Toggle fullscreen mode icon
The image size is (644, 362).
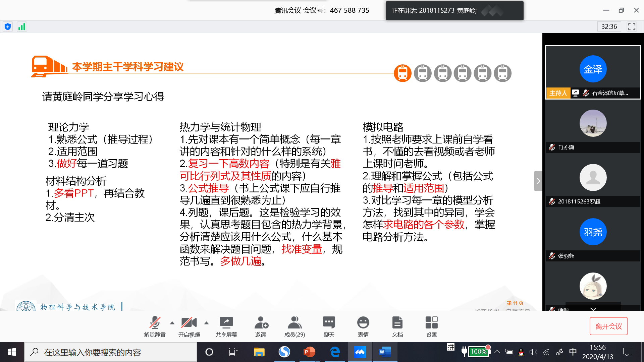coord(632,27)
